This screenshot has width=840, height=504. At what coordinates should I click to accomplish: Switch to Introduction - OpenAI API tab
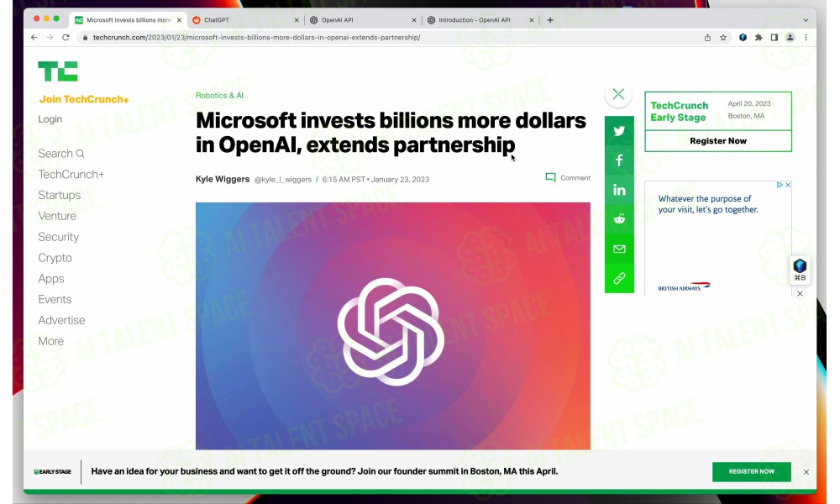(480, 20)
